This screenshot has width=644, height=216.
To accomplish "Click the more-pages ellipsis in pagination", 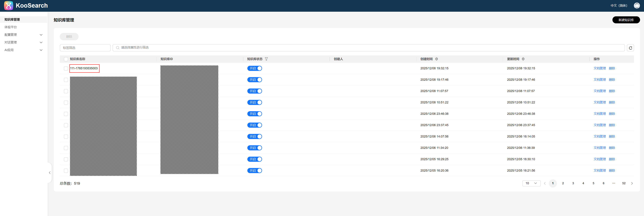I will click(614, 183).
